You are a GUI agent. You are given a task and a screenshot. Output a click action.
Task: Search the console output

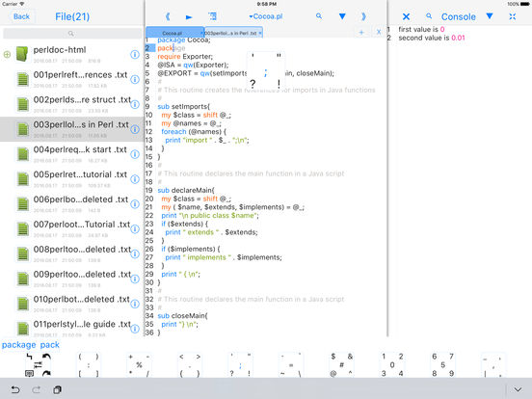pyautogui.click(x=429, y=16)
